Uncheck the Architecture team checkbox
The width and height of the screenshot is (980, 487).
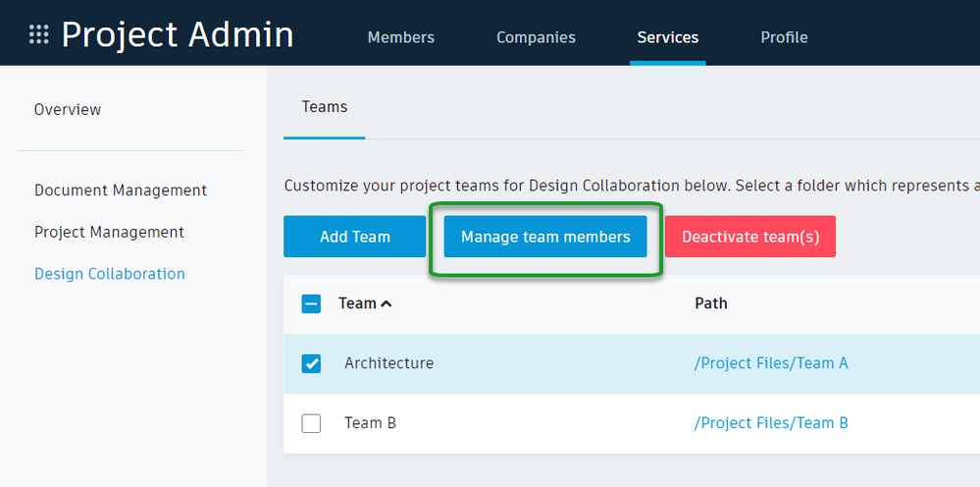coord(311,363)
